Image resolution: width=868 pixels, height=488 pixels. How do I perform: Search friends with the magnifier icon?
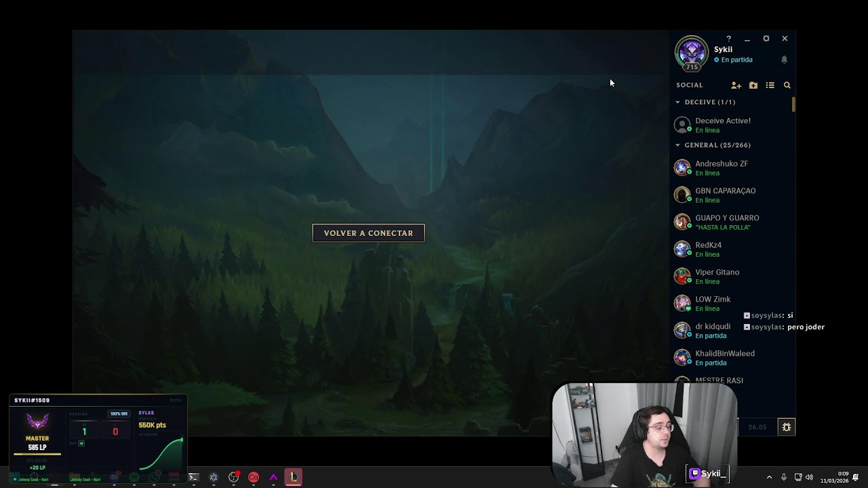787,85
